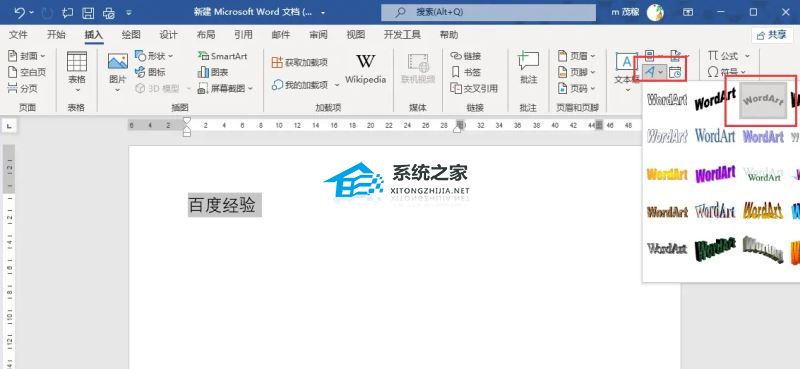This screenshot has height=369, width=800.
Task: Insert a SmartArt graphic
Action: [x=222, y=56]
